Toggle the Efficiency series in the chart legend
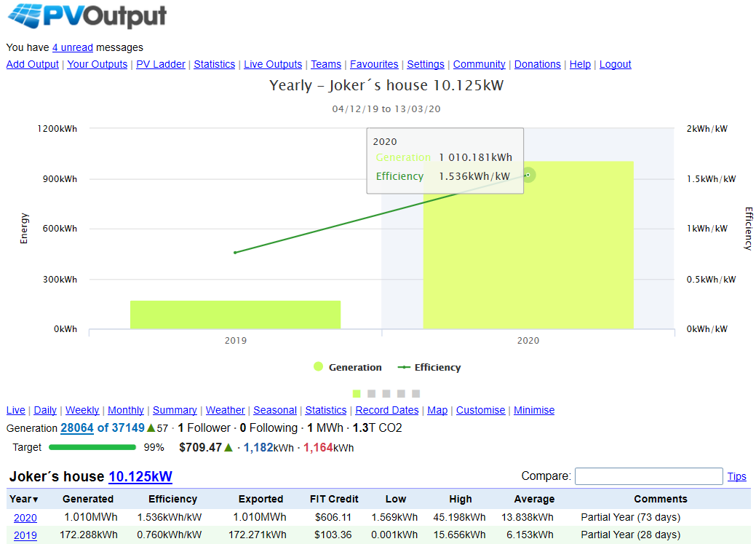The image size is (756, 544). tap(429, 367)
